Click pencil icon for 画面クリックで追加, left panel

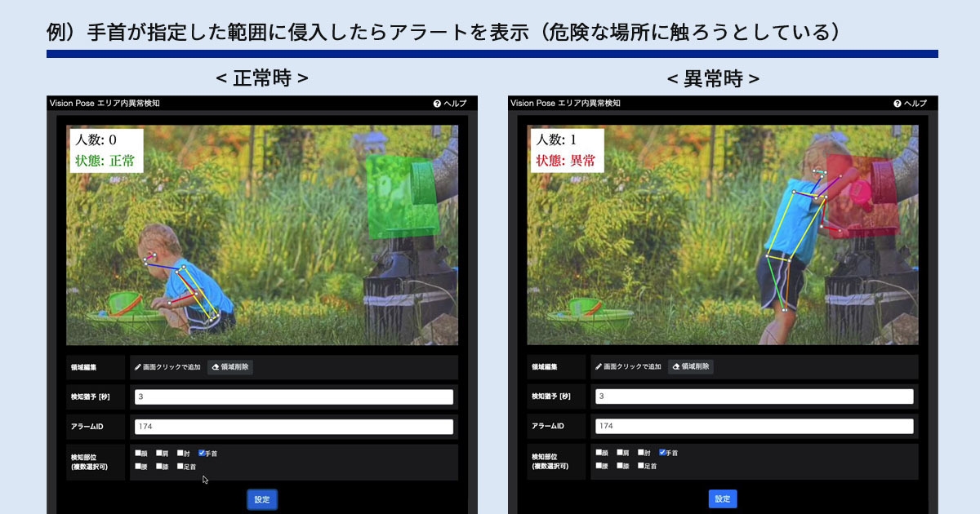click(138, 367)
